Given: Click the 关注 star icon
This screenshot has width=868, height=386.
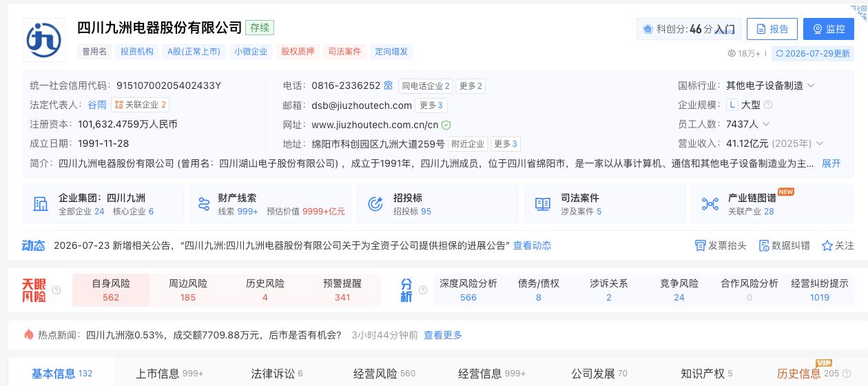Looking at the screenshot, I should pos(827,245).
